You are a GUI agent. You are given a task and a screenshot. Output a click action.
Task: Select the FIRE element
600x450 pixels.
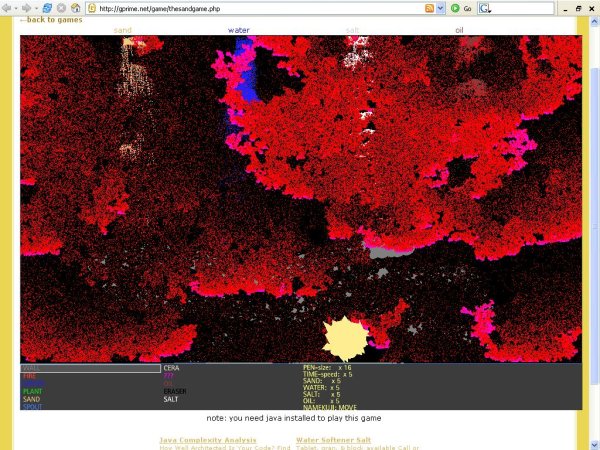tap(30, 376)
